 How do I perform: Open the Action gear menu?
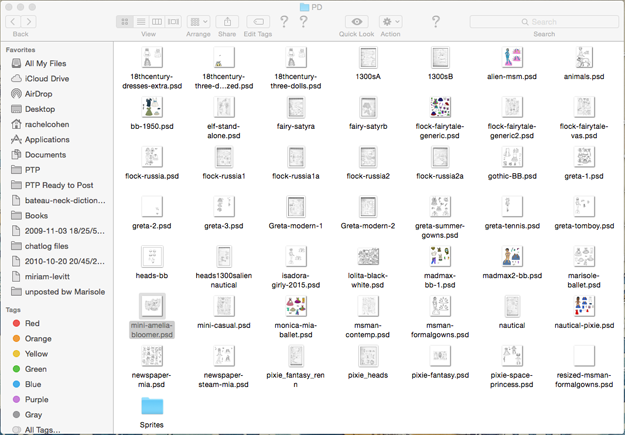(390, 22)
